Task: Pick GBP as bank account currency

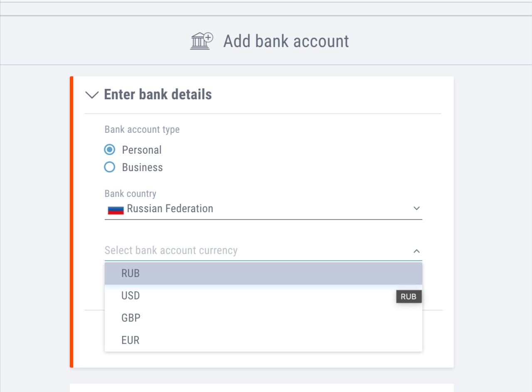Action: click(x=131, y=318)
